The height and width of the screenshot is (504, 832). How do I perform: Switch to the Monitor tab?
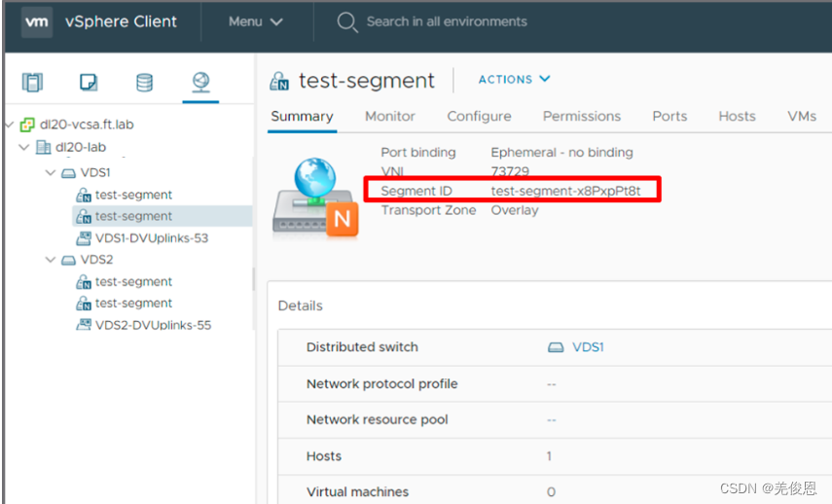pyautogui.click(x=390, y=116)
